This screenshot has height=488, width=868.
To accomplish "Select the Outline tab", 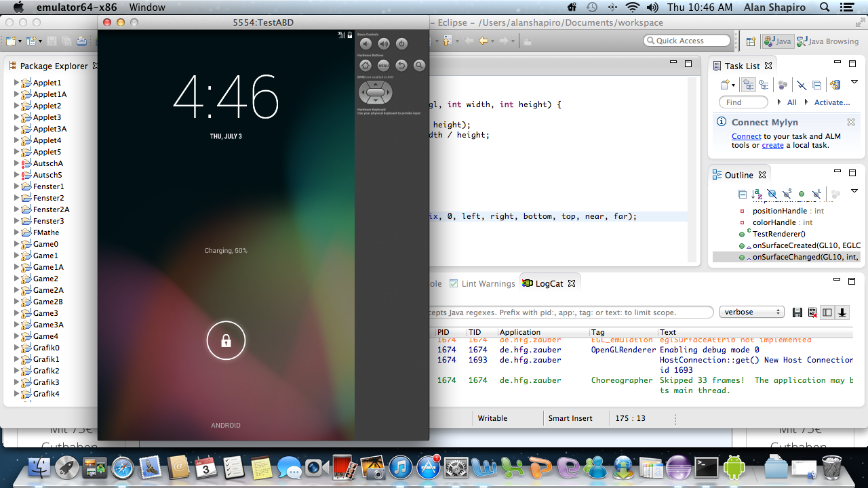I will [x=738, y=175].
